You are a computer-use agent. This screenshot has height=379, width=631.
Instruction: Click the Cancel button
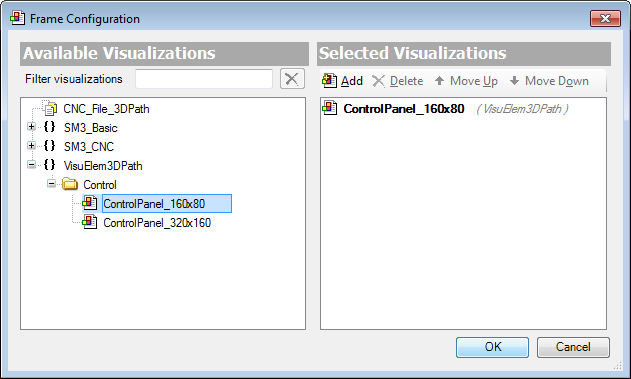pos(573,347)
